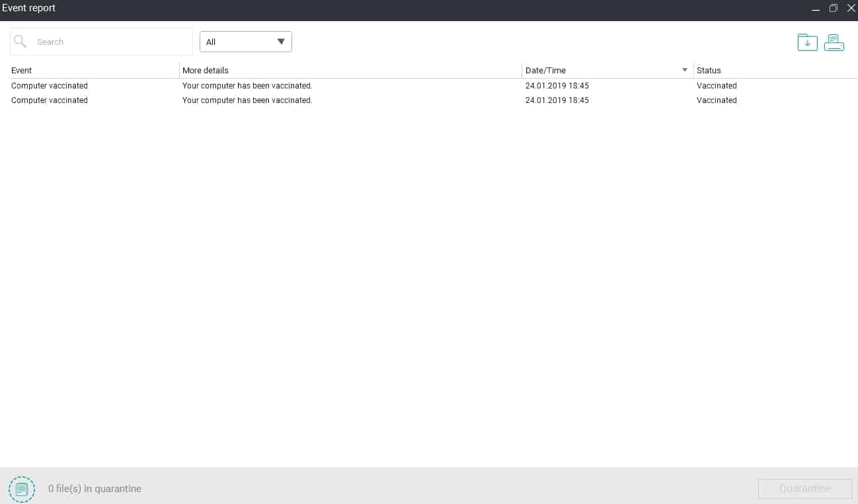Viewport: 858px width, 504px height.
Task: Maximize the Event report window
Action: [834, 8]
